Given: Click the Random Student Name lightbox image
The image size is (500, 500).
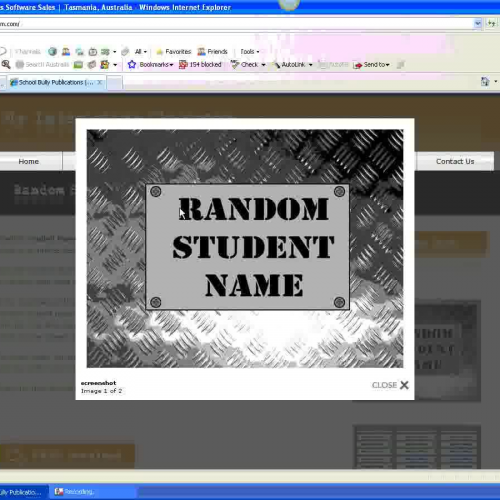Looking at the screenshot, I should 245,249.
